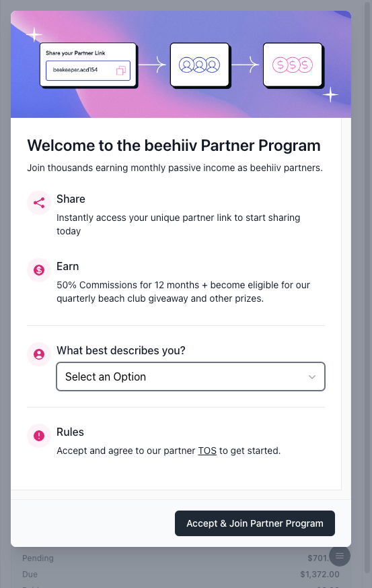Click the copy icon in partner link box
This screenshot has height=588, width=372.
(121, 71)
